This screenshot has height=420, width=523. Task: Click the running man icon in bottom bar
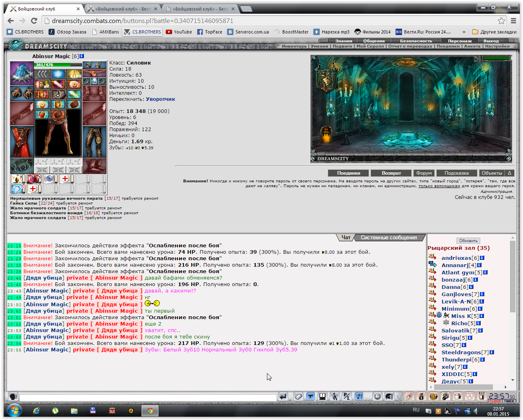coord(334,397)
